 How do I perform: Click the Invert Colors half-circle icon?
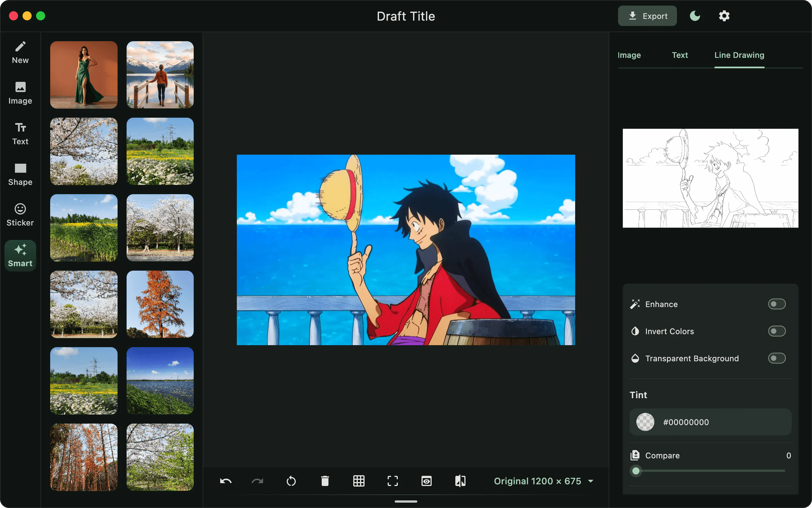coord(635,331)
